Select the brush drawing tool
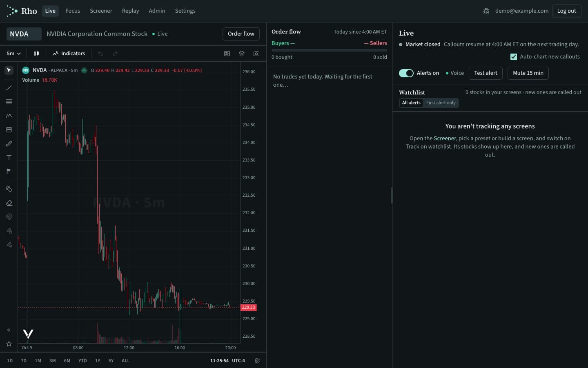588x368 pixels. click(9, 144)
